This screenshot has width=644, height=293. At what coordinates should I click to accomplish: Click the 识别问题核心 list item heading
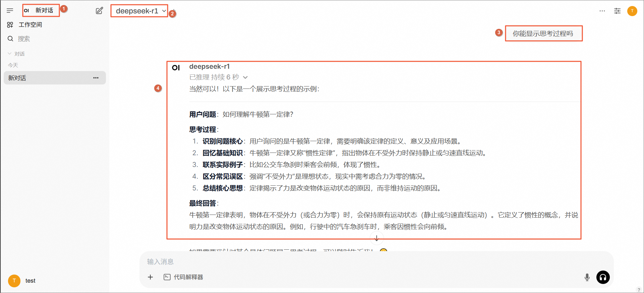(x=223, y=141)
